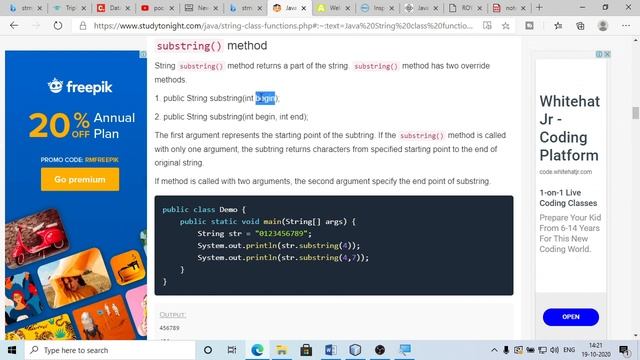Open Microsoft Edge from the taskbar
This screenshot has width=640, height=360.
[257, 350]
